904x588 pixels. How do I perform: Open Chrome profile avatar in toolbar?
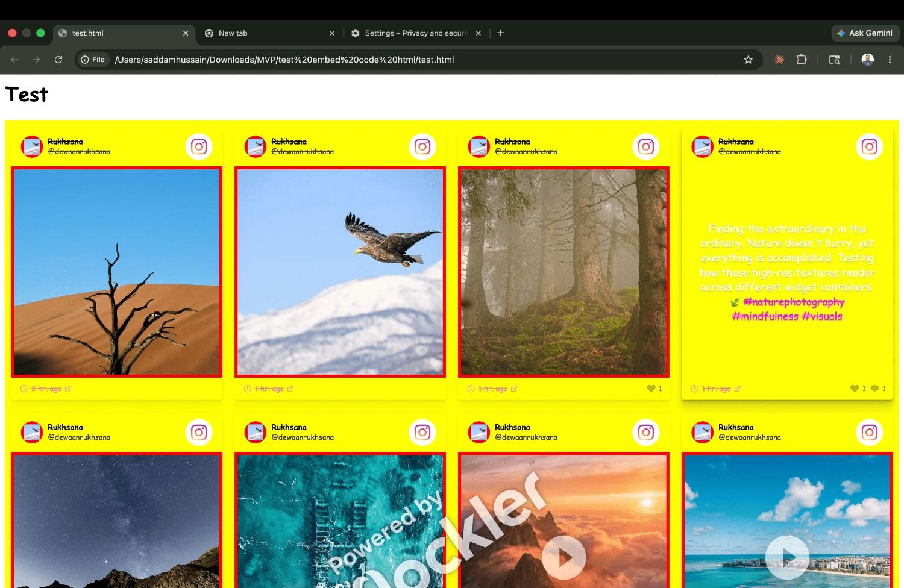tap(868, 60)
